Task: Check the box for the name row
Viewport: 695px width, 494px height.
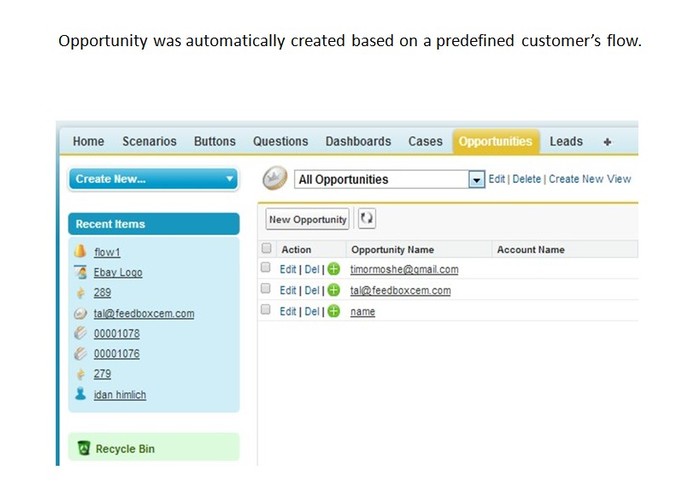Action: (266, 309)
